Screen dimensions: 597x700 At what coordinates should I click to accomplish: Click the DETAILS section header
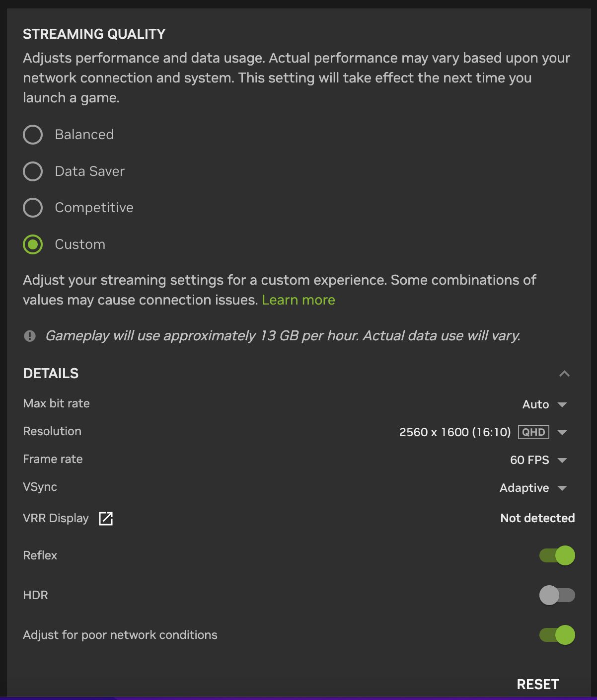[51, 374]
